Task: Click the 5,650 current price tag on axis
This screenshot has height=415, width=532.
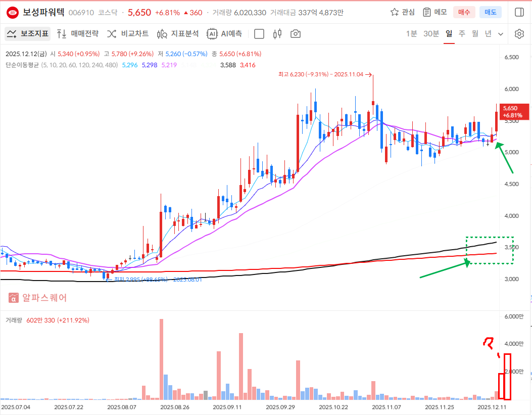Action: [x=514, y=111]
